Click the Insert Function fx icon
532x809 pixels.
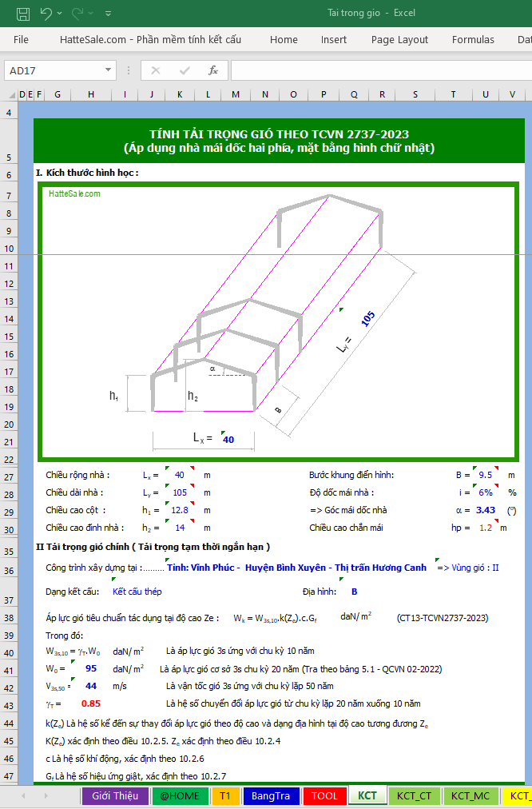[x=213, y=70]
